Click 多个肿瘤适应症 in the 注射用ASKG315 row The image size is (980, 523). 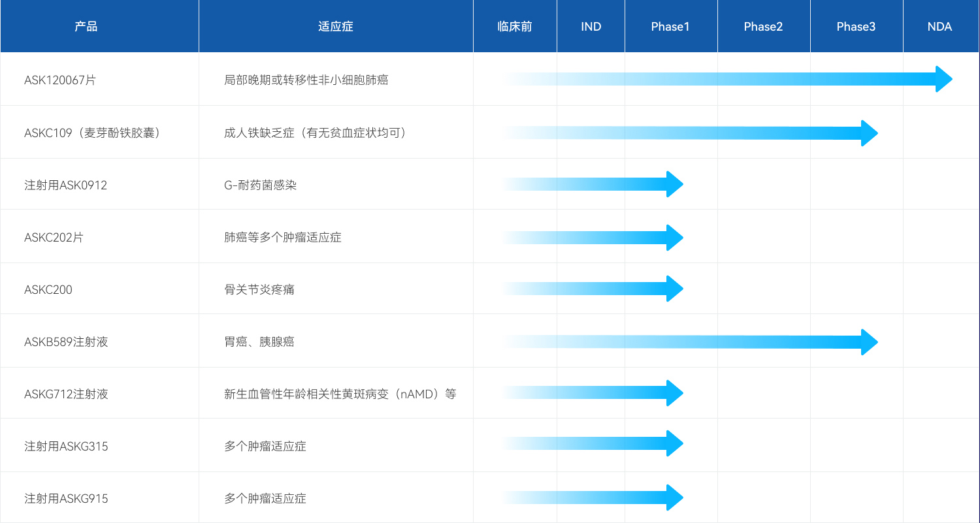265,447
